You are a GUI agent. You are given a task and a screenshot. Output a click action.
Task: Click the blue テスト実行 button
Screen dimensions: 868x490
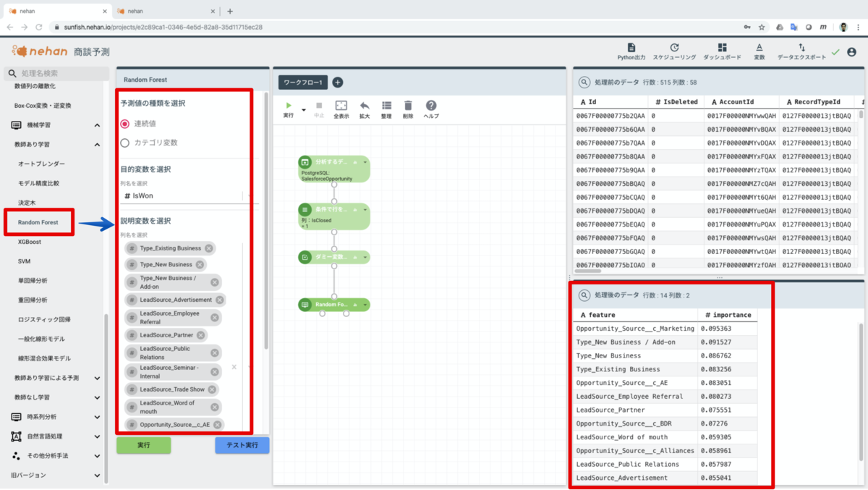tap(242, 445)
